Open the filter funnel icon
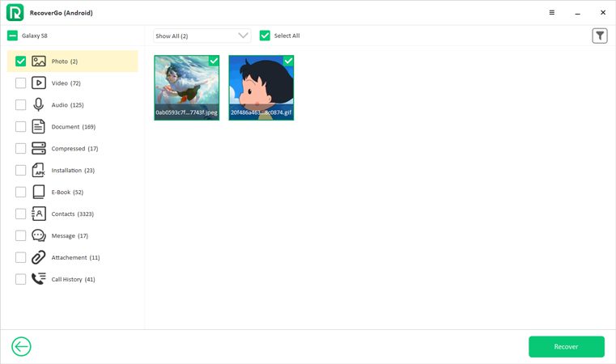 coord(600,36)
